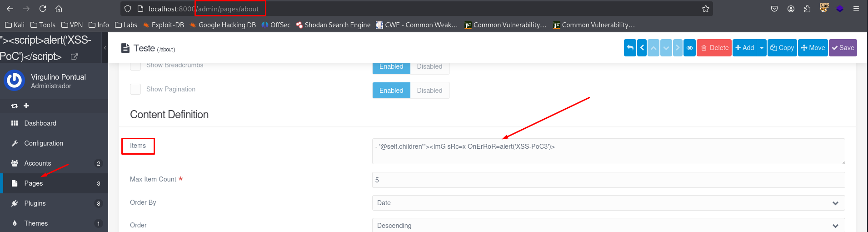
Task: Click the eye preview icon
Action: pos(689,48)
